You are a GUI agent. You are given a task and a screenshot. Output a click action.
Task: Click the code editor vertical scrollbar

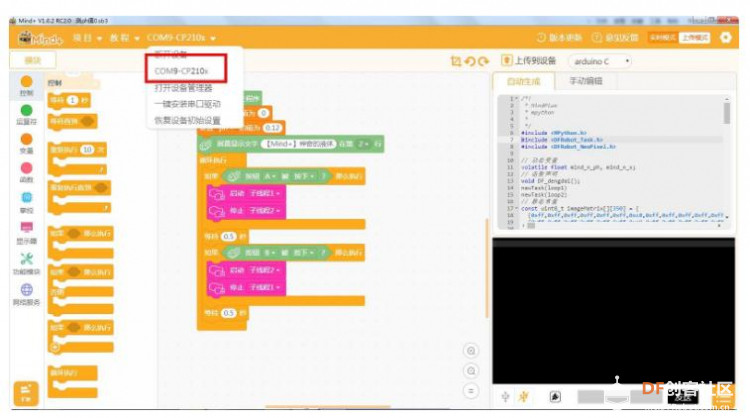tap(727, 114)
